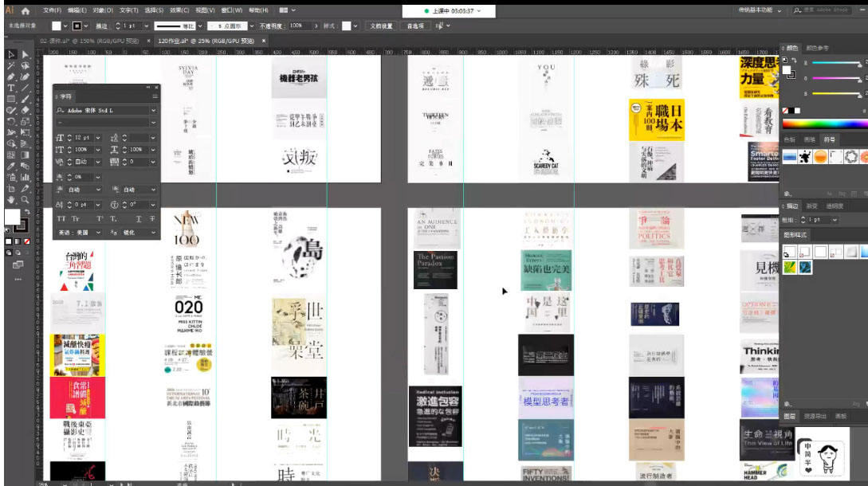Select the Column Graph tool
This screenshot has height=486, width=868.
[x=25, y=178]
